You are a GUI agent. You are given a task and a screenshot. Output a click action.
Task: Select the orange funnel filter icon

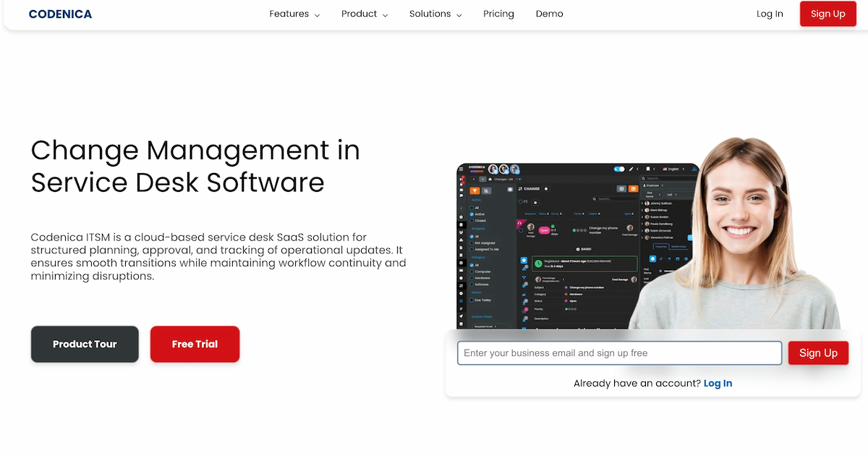pos(475,191)
